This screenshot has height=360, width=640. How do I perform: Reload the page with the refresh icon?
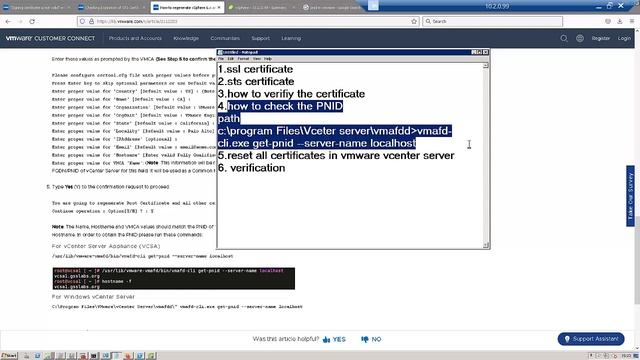[x=32, y=21]
